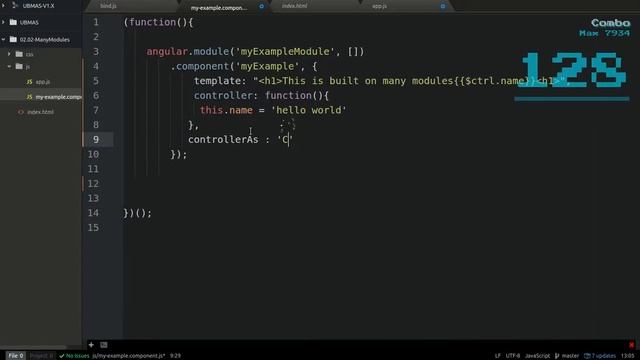Click the HTML file icon beside index.html
Screen dimensions: 640x360
(21, 112)
